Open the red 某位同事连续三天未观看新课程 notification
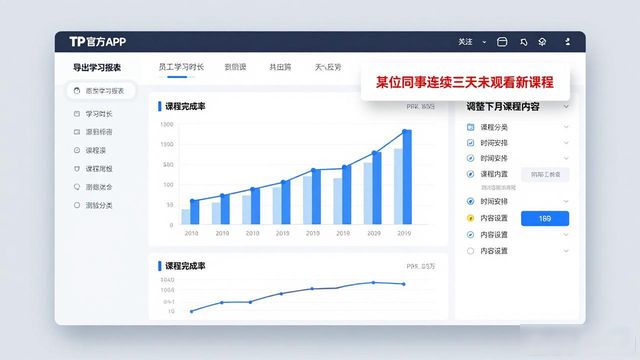This screenshot has height=360, width=640. pos(465,82)
